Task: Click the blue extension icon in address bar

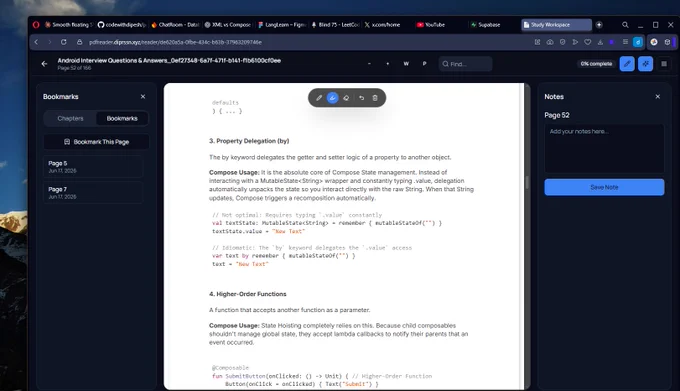Action: [x=638, y=42]
